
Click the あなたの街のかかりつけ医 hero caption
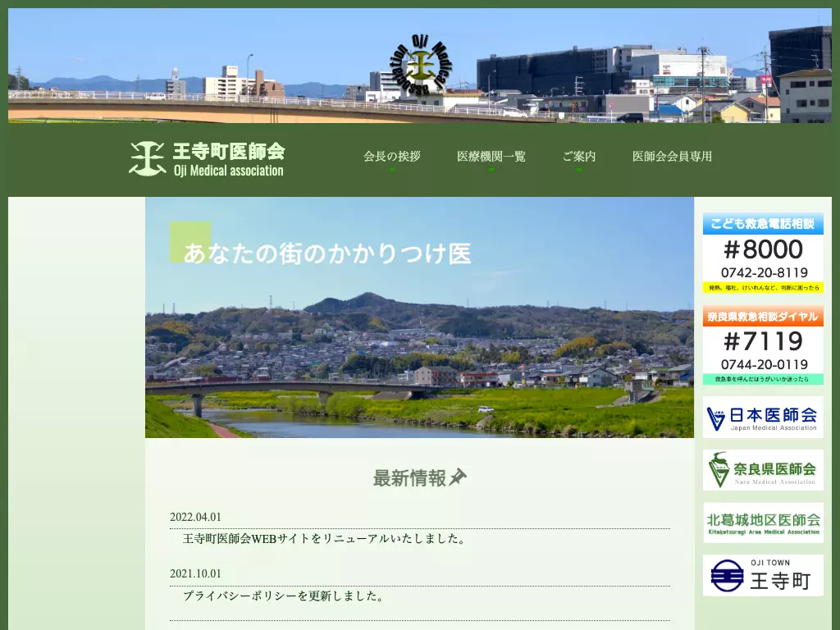click(327, 253)
